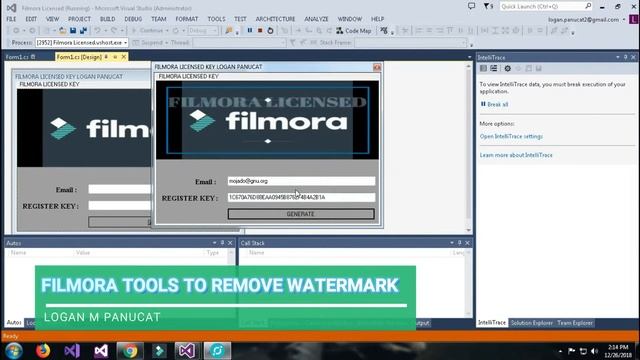Close the running Filmora Licensed Key form

[x=377, y=67]
